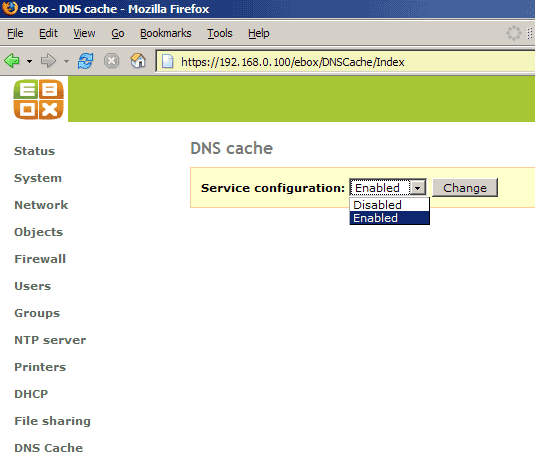Image resolution: width=535 pixels, height=461 pixels.
Task: Click the DNS cache page heading
Action: click(x=231, y=148)
